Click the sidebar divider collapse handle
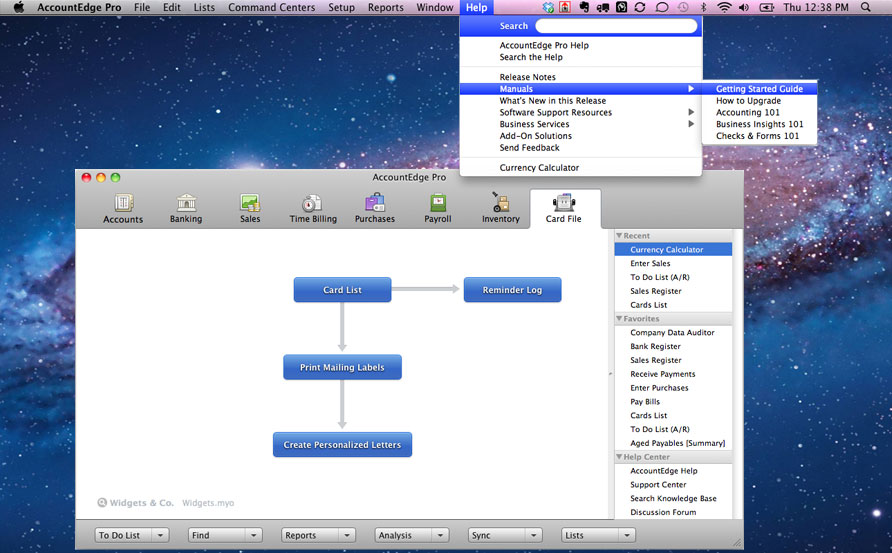The image size is (892, 553). pyautogui.click(x=611, y=374)
